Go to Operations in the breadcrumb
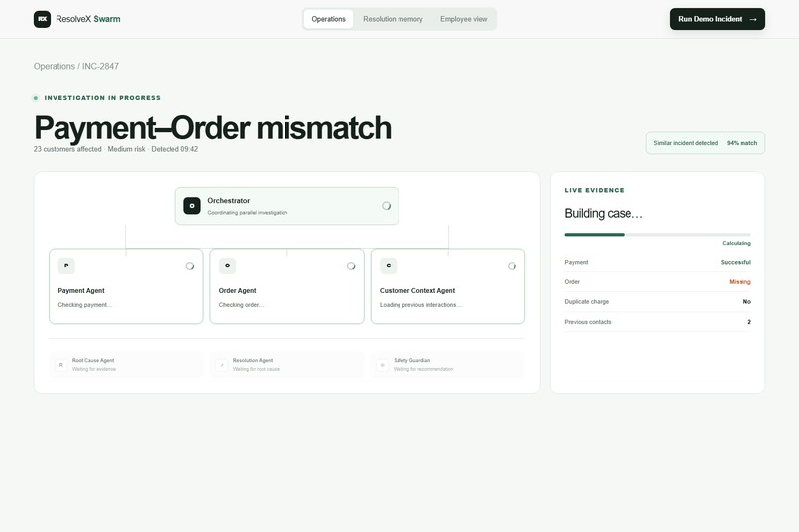 pyautogui.click(x=54, y=66)
